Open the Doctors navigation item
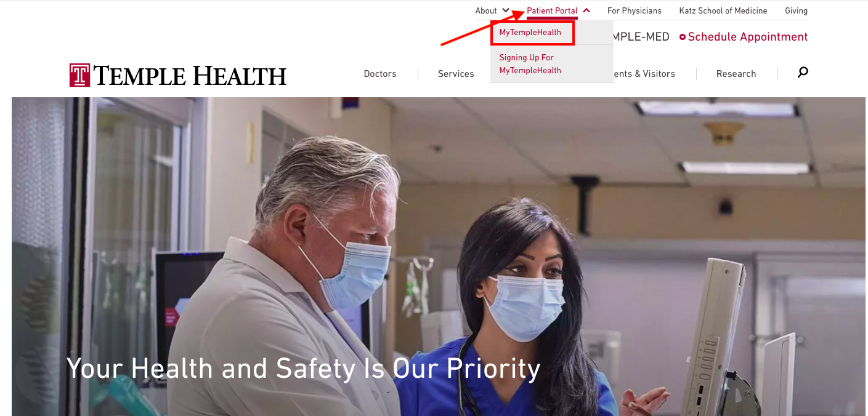The height and width of the screenshot is (416, 868). tap(380, 74)
